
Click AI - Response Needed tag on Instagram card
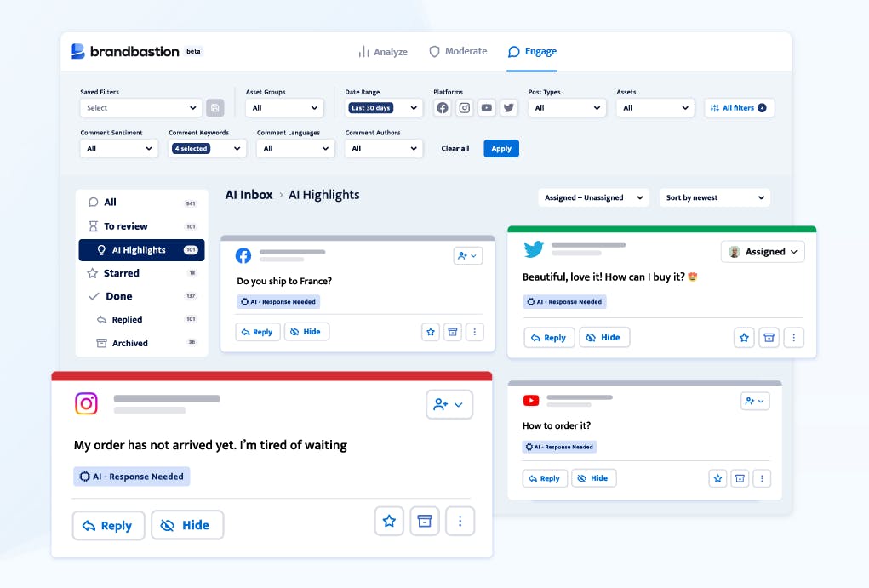[x=132, y=477]
